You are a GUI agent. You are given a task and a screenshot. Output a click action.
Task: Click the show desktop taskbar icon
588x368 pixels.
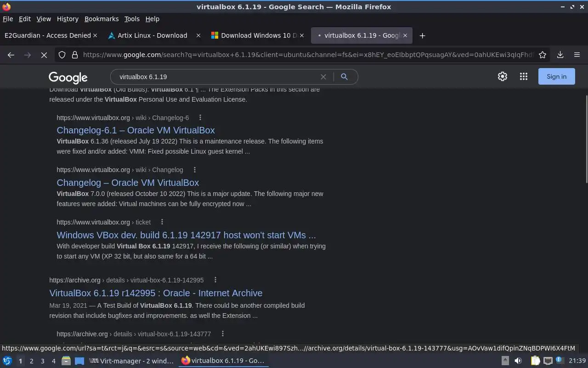pos(79,361)
